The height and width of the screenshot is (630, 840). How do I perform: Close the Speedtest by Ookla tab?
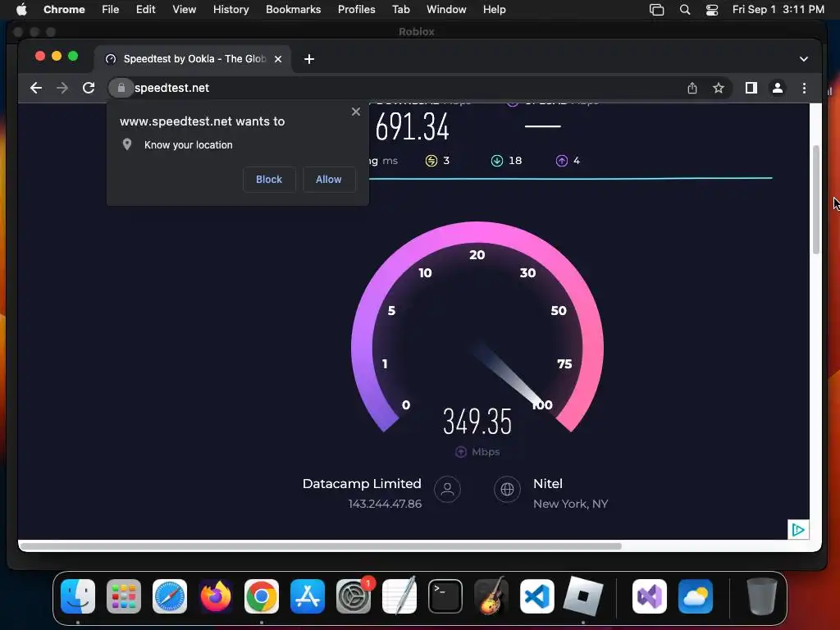278,59
